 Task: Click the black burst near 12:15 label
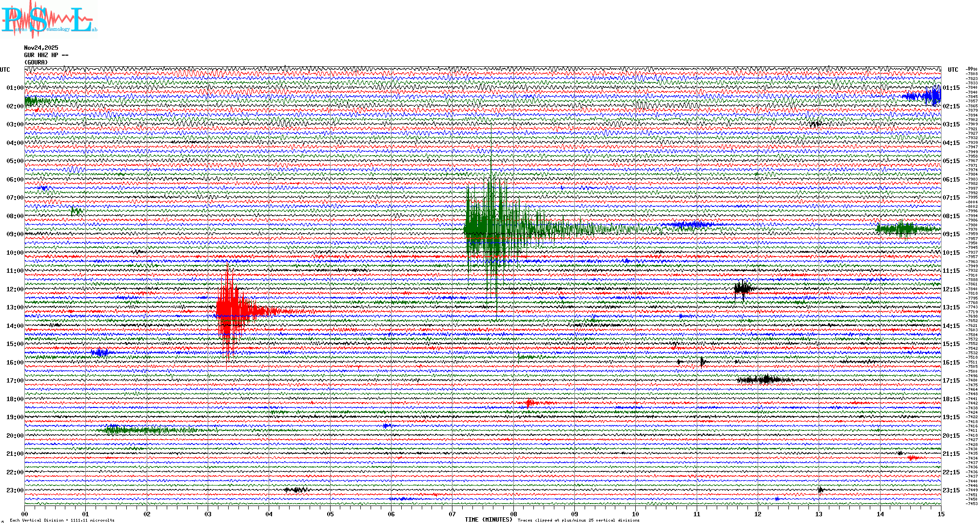743,289
